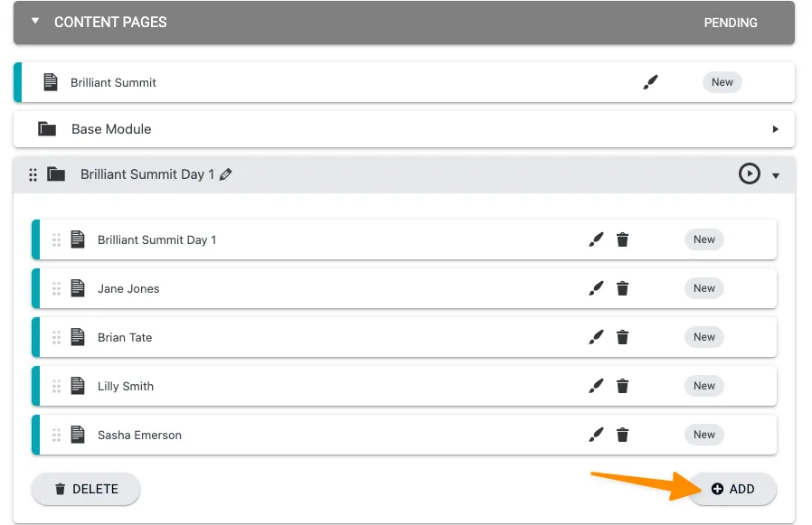The image size is (812, 525).
Task: Select the Sasha Emerson page entry
Action: tap(139, 435)
